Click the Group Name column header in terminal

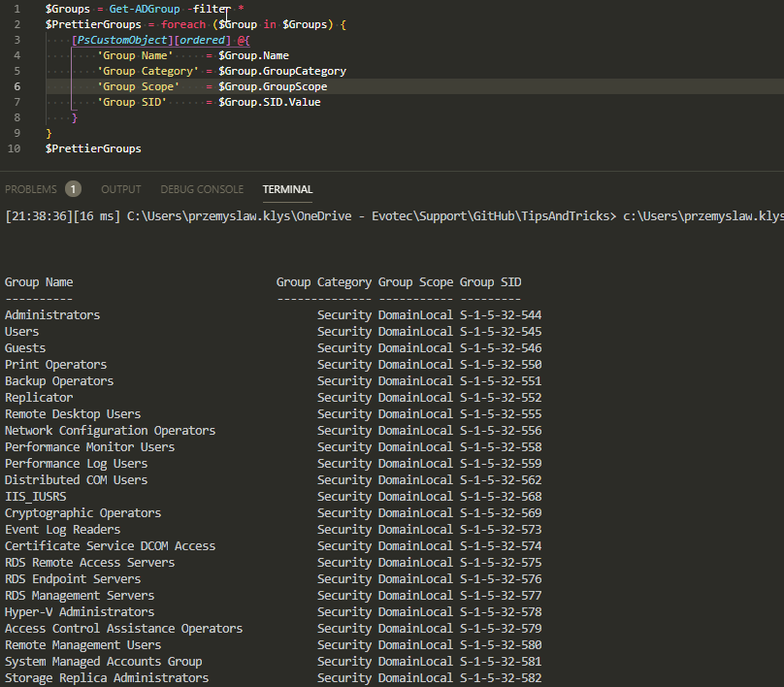point(39,282)
